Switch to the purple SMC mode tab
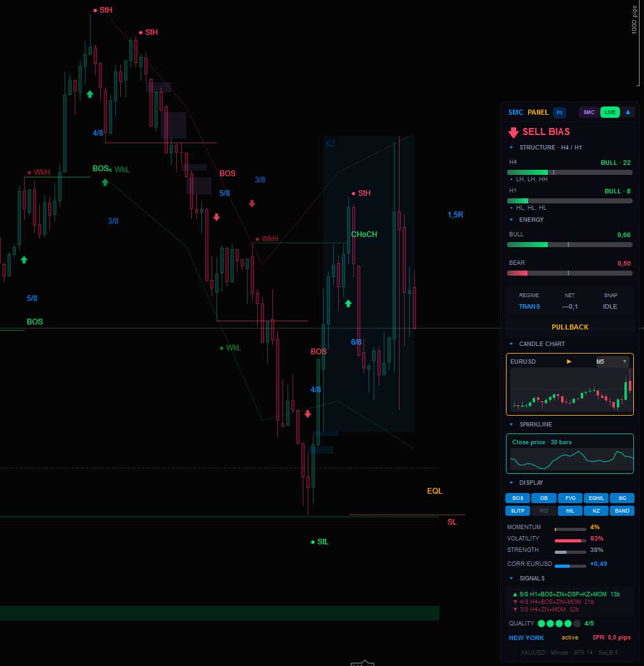644x666 pixels. [x=589, y=112]
